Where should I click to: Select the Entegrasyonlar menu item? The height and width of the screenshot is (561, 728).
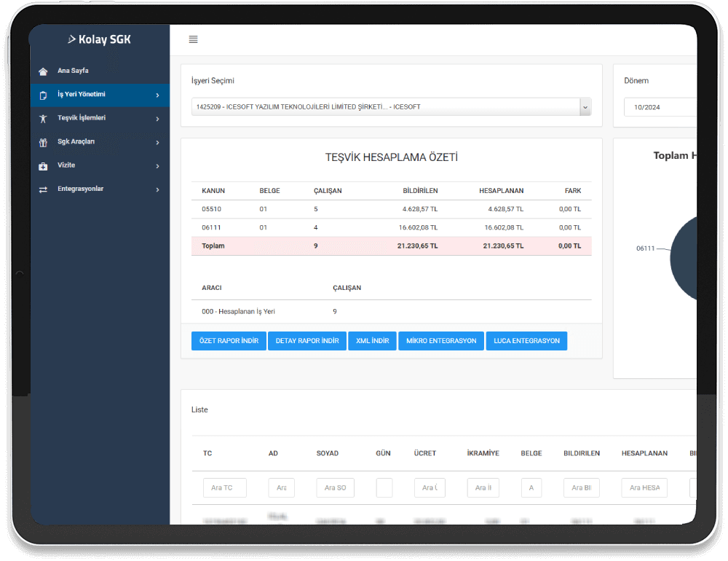pyautogui.click(x=80, y=189)
